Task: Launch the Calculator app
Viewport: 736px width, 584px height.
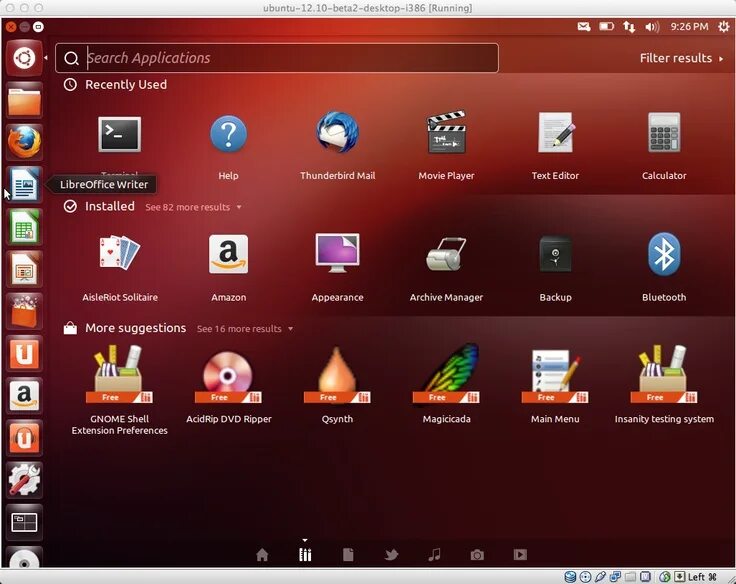Action: 664,132
